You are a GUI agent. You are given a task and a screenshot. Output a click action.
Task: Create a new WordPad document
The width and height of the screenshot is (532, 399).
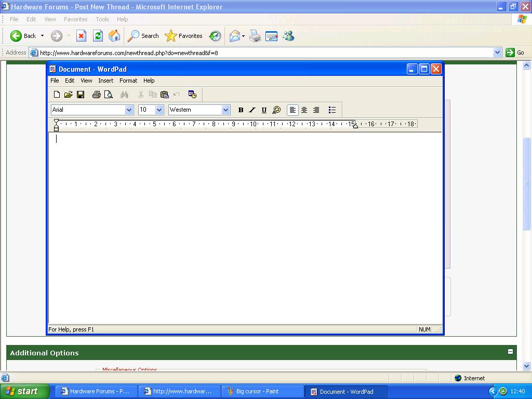pyautogui.click(x=57, y=95)
